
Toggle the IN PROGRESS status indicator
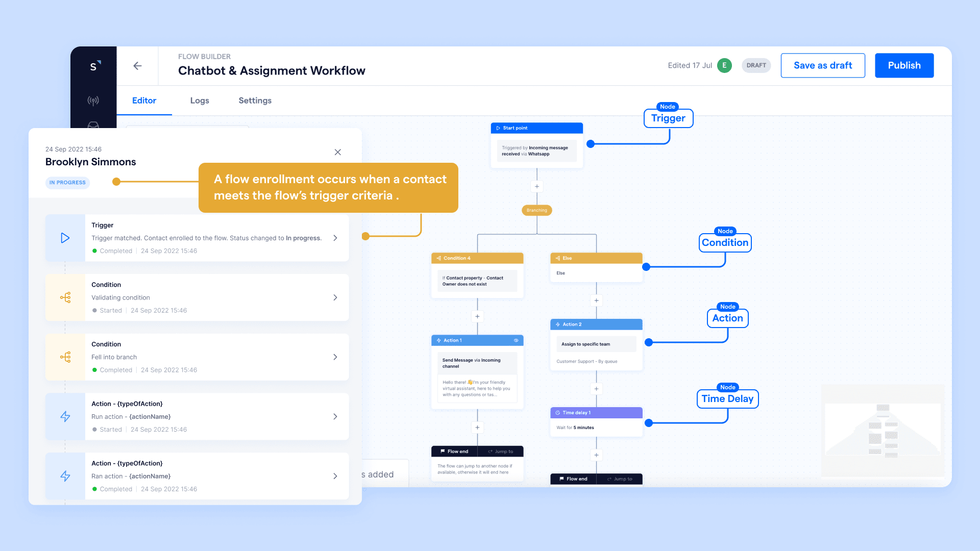pyautogui.click(x=68, y=182)
